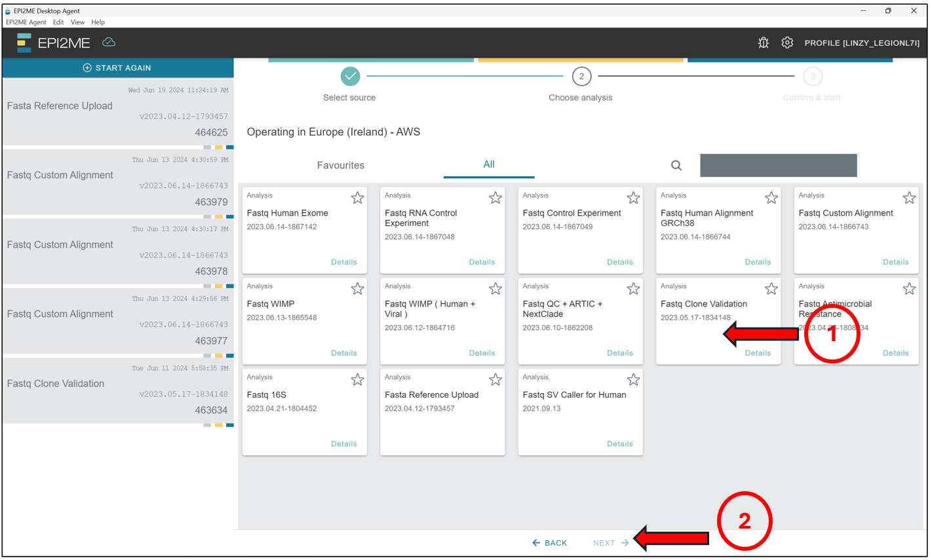Viewport: 932px width, 560px height.
Task: Click the step 3 Confirm & start circle
Action: coord(813,77)
